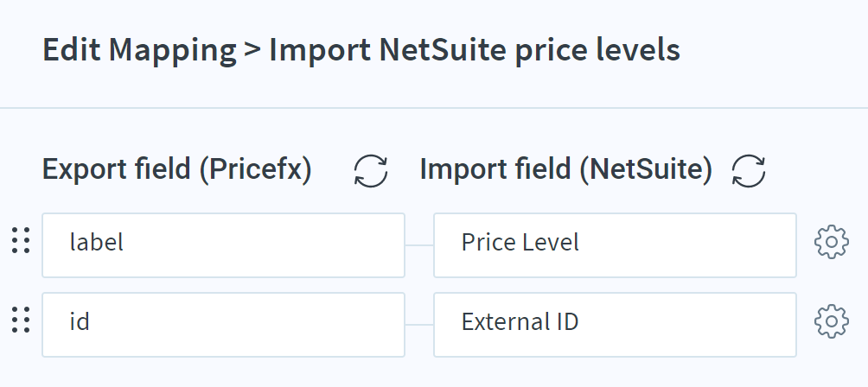Click the horizontal divider below the title
The height and width of the screenshot is (387, 868).
click(x=434, y=108)
